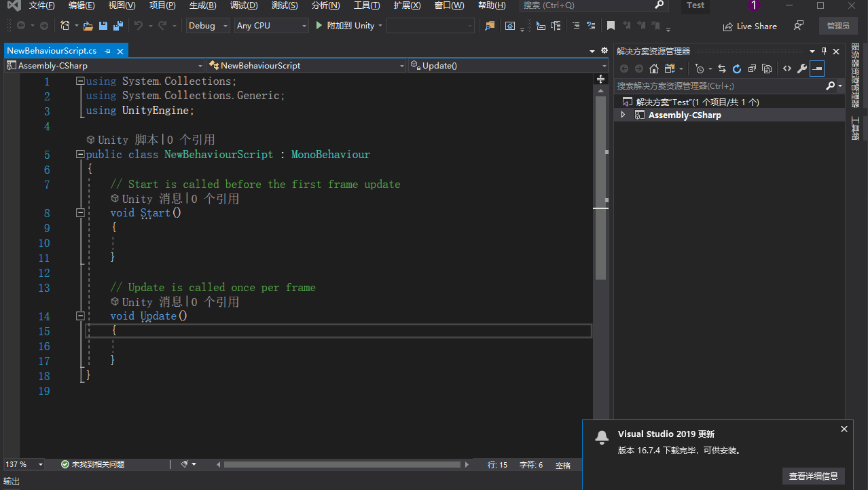
Task: Expand the Assembly-CSharp project node
Action: click(623, 114)
